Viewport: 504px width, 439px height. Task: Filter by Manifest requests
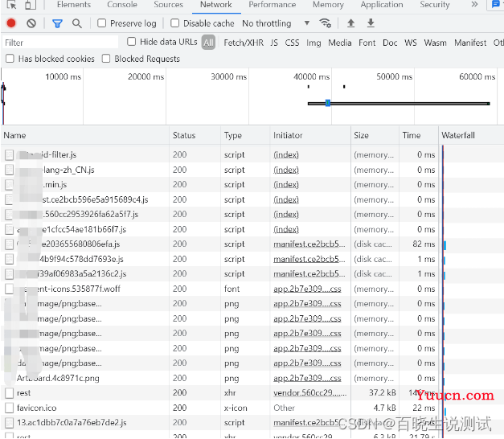click(470, 43)
